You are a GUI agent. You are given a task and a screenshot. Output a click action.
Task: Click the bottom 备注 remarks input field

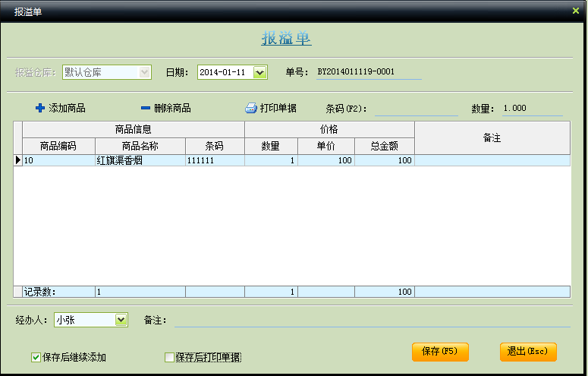pos(372,321)
